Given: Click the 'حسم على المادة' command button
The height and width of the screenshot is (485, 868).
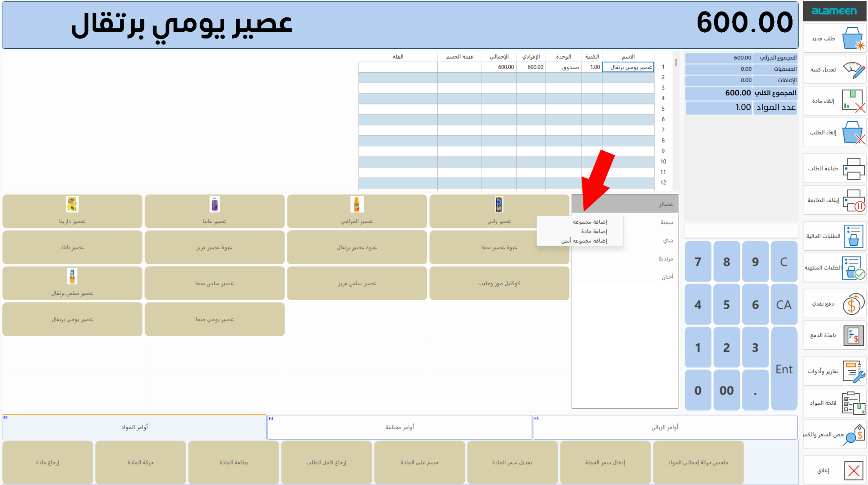Looking at the screenshot, I should 419,462.
